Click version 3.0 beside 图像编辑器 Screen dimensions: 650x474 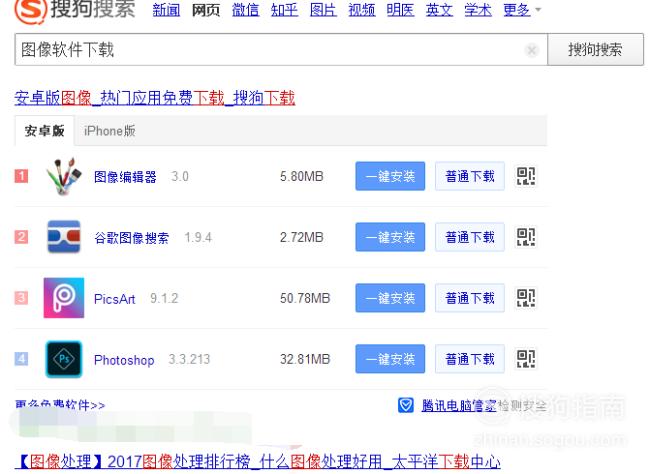click(180, 176)
